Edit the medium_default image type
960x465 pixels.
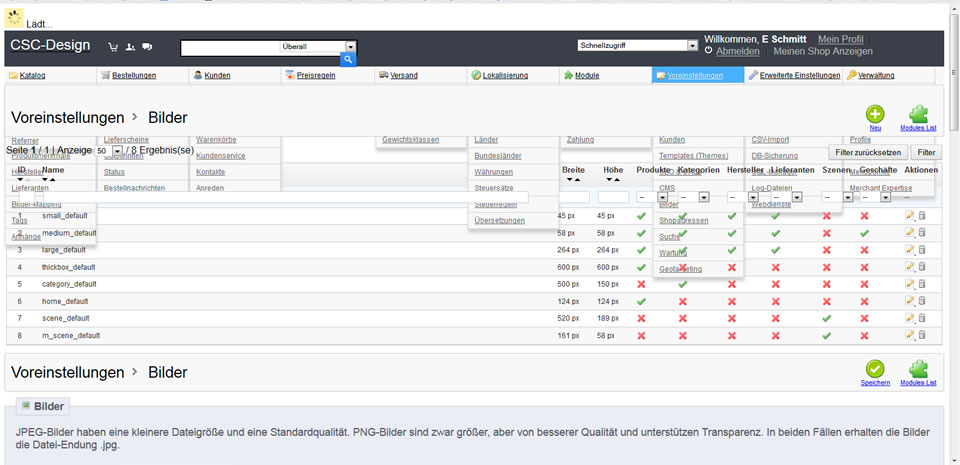tap(910, 232)
